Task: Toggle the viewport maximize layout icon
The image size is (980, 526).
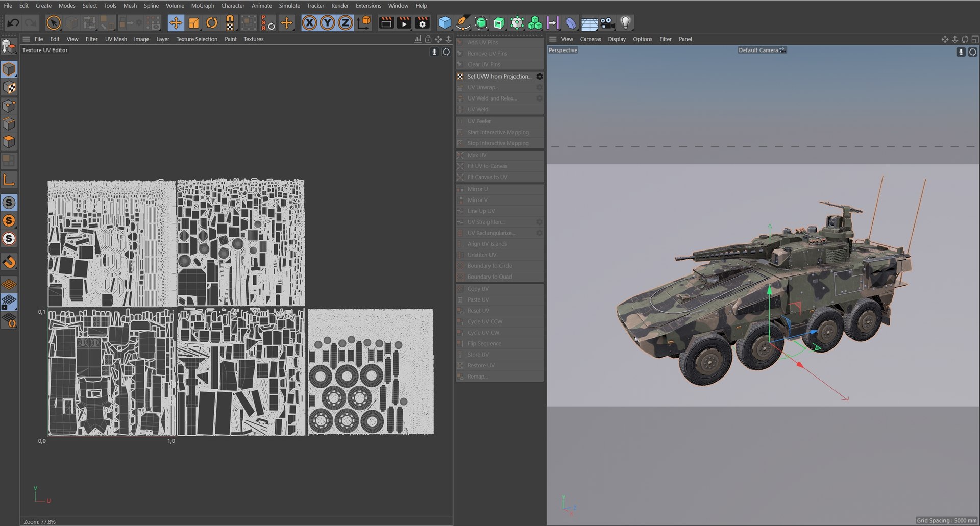Action: [x=975, y=39]
